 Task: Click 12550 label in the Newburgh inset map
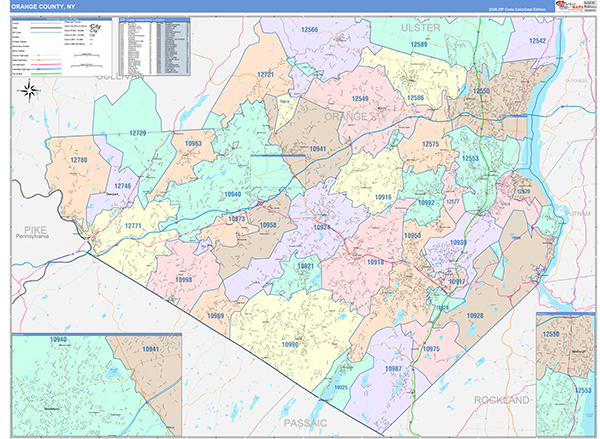pyautogui.click(x=551, y=334)
